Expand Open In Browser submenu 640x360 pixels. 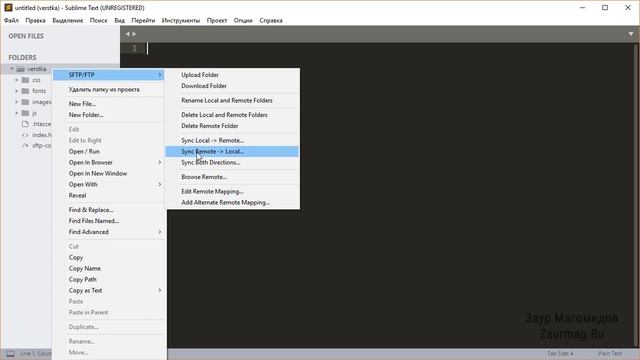pyautogui.click(x=109, y=162)
